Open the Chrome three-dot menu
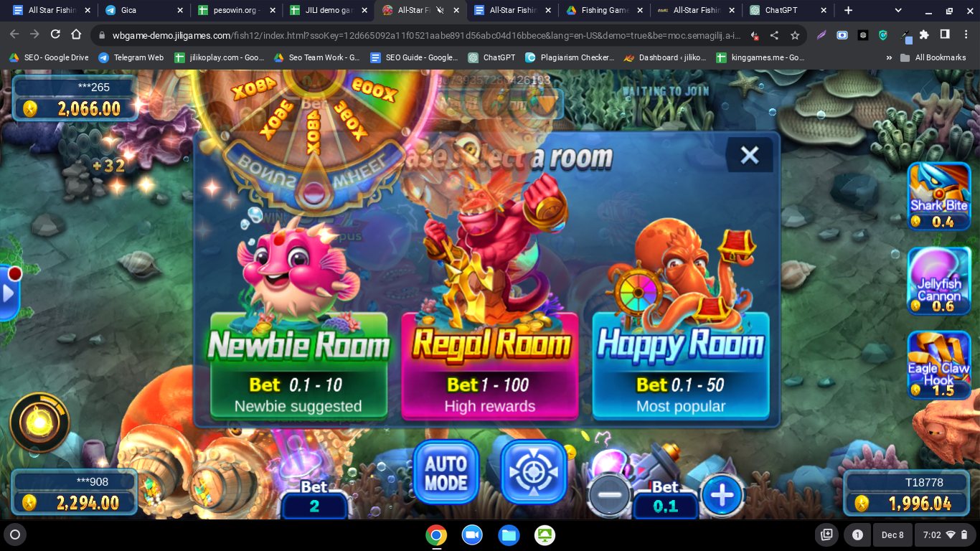Viewport: 980px width, 551px height. coord(966,35)
